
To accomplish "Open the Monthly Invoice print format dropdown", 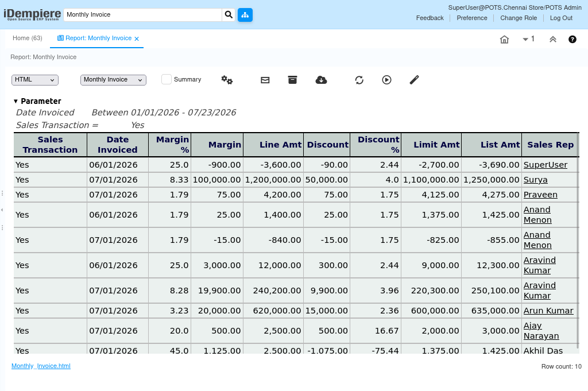I will coord(113,80).
